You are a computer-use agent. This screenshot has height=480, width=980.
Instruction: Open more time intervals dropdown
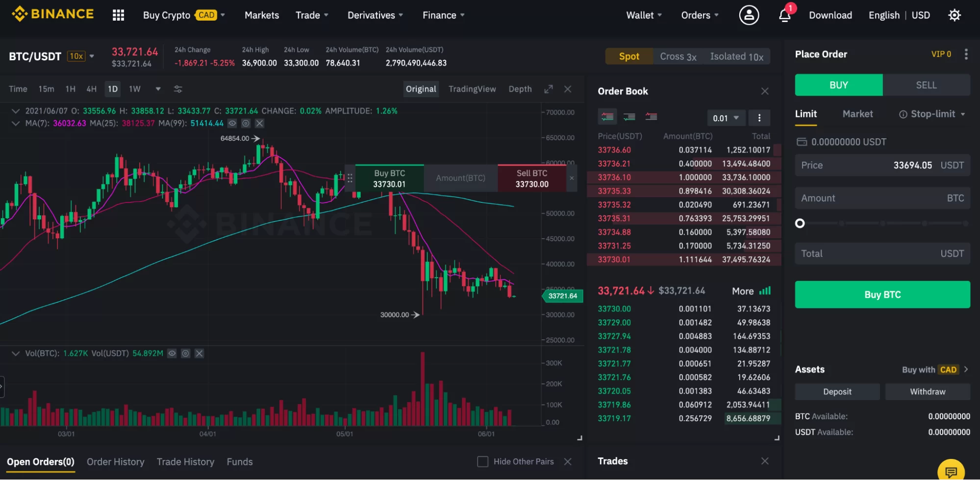pyautogui.click(x=158, y=89)
